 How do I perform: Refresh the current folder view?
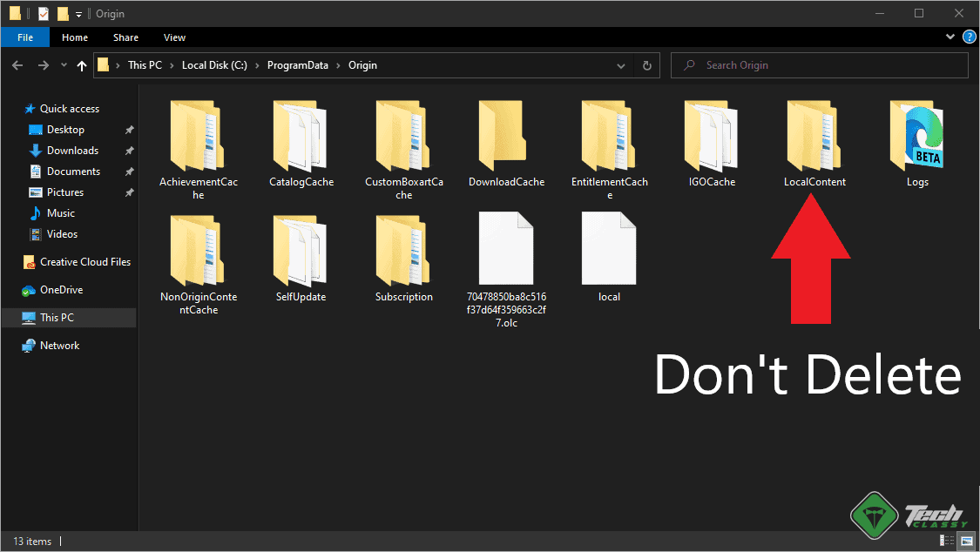tap(646, 65)
